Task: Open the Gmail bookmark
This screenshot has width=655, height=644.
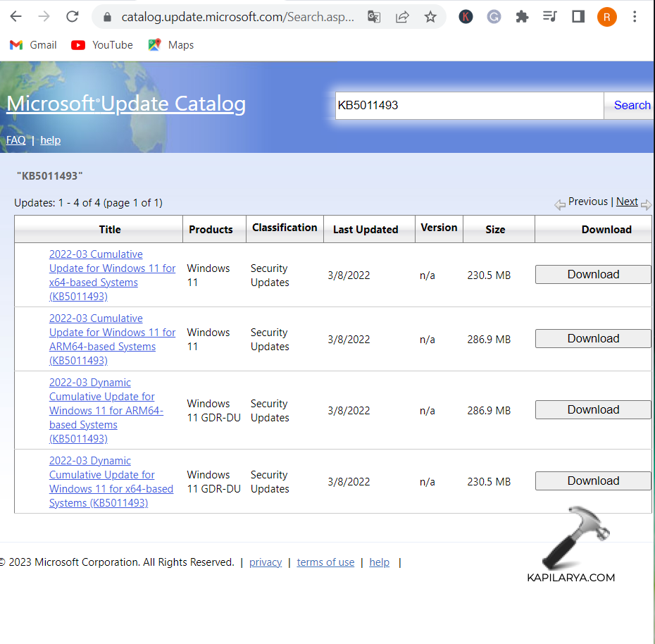Action: [x=33, y=45]
